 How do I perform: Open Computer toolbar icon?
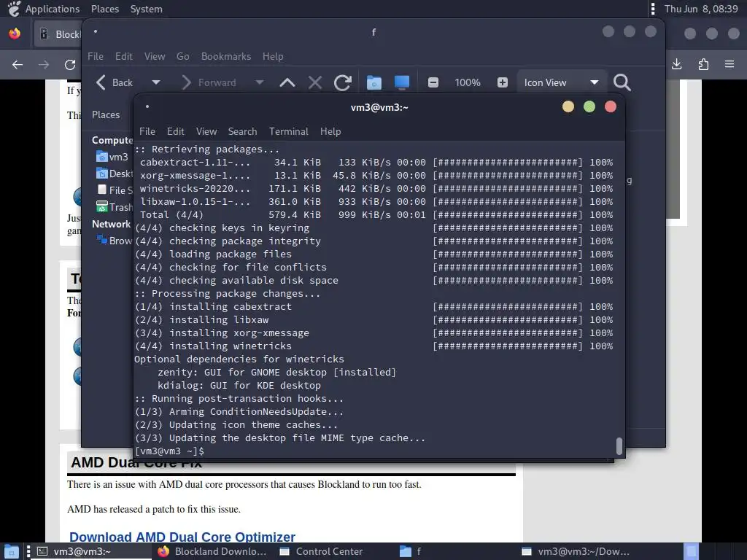402,83
